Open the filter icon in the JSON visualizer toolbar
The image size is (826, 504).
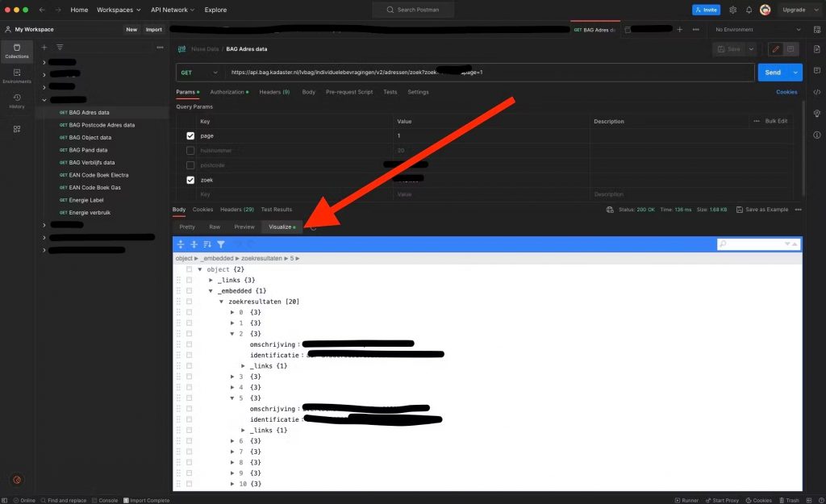coord(220,244)
